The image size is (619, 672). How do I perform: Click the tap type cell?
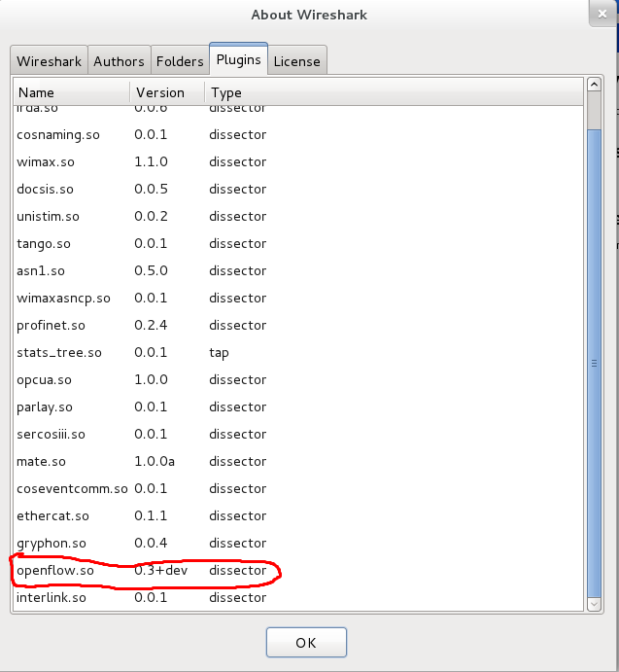pos(219,353)
